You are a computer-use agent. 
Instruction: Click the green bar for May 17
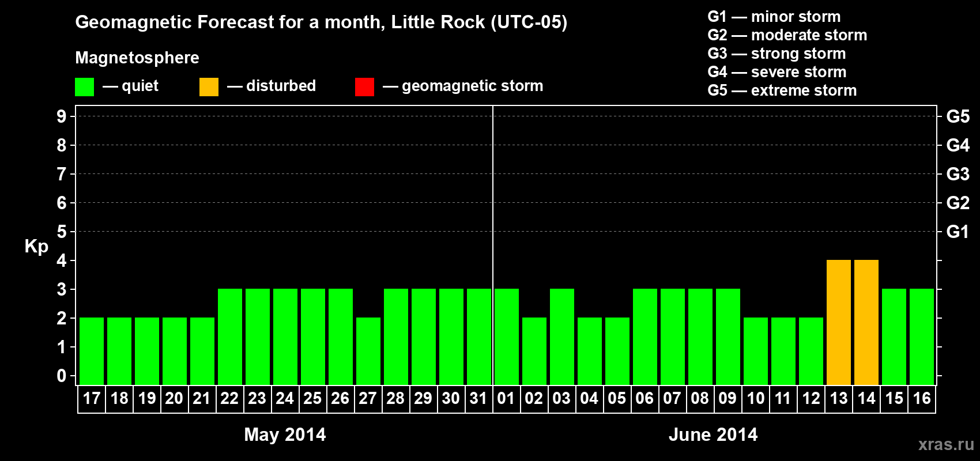(92, 352)
